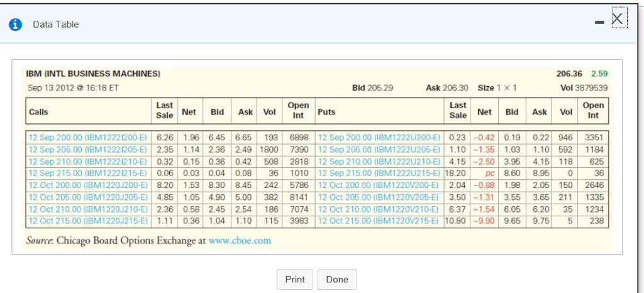Select call 12 Sep 205.00 (IBM1222I205-E)

(x=88, y=150)
